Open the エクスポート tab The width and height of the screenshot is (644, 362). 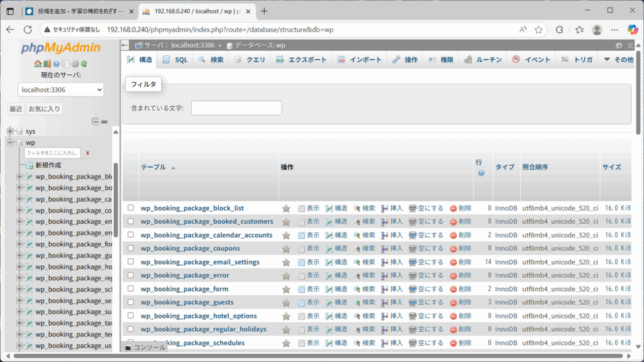click(x=301, y=60)
